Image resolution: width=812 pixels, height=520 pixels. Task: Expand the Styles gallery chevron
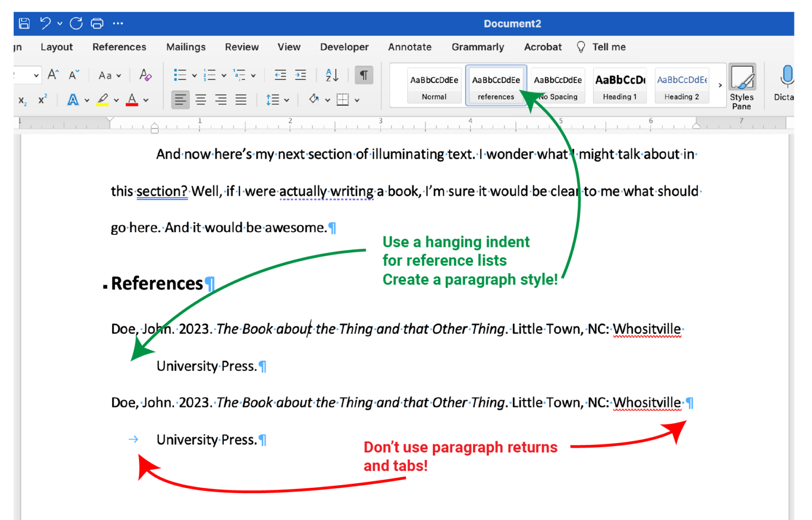(x=720, y=85)
